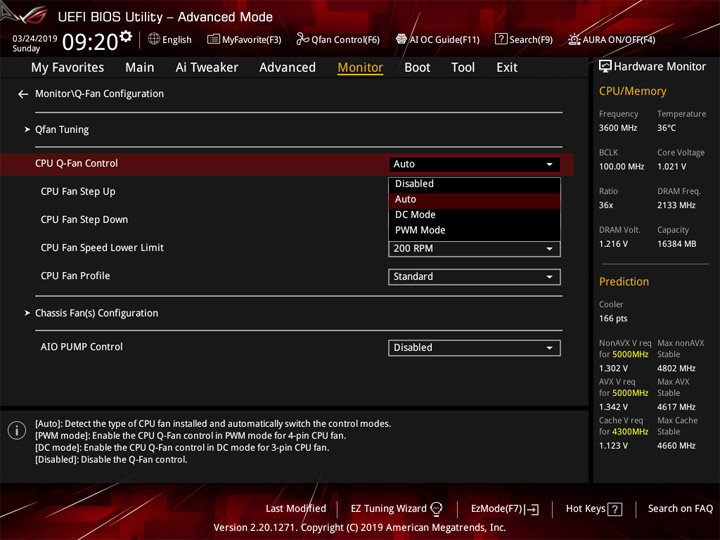The height and width of the screenshot is (540, 720).
Task: Go to the Exit tab
Action: click(506, 68)
